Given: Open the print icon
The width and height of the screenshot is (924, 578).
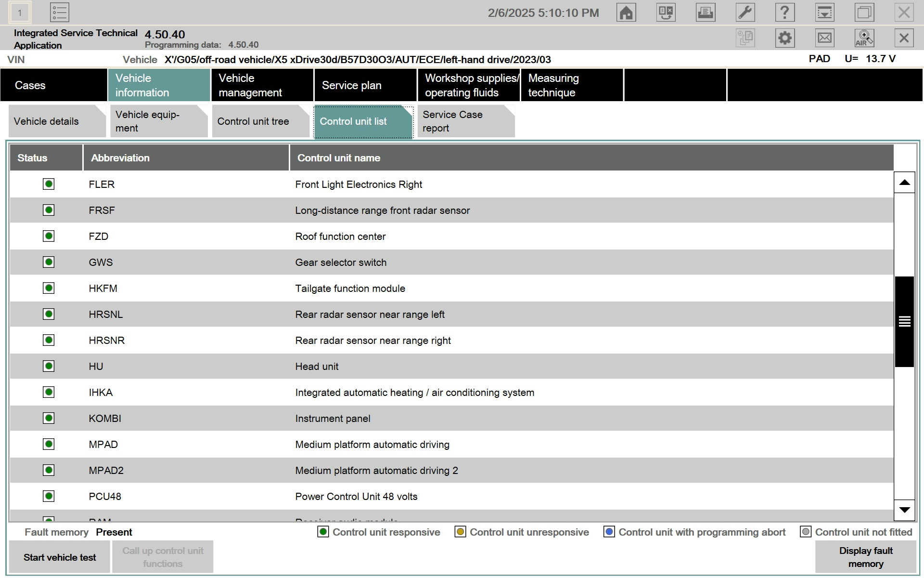Looking at the screenshot, I should (x=706, y=13).
